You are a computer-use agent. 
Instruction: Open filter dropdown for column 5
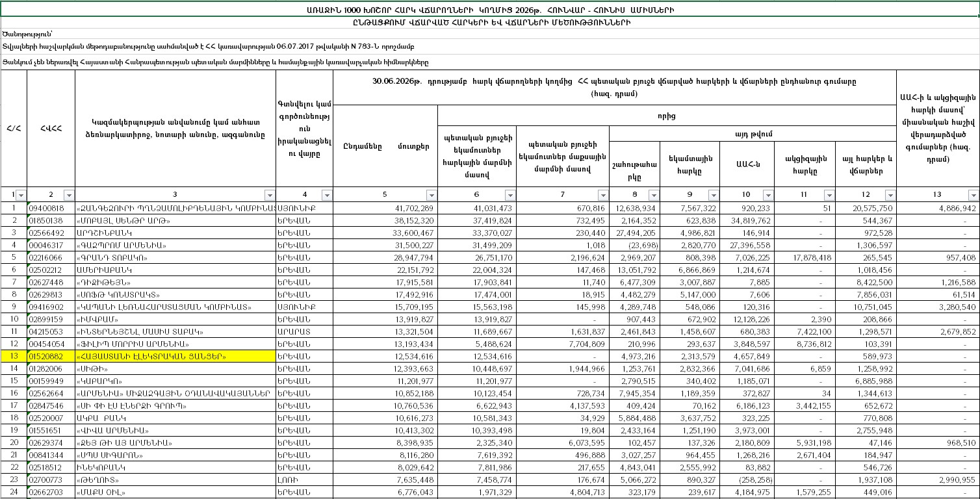pos(432,195)
